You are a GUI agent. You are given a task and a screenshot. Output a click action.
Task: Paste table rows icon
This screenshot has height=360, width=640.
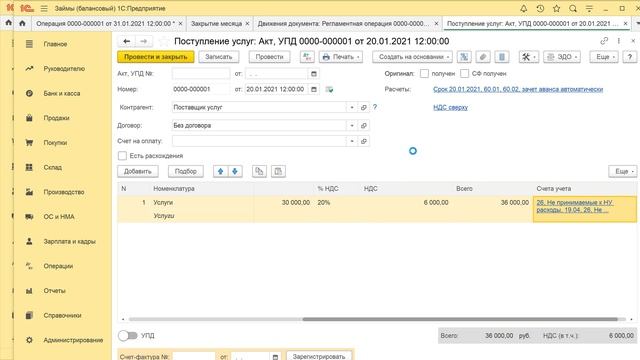(278, 171)
